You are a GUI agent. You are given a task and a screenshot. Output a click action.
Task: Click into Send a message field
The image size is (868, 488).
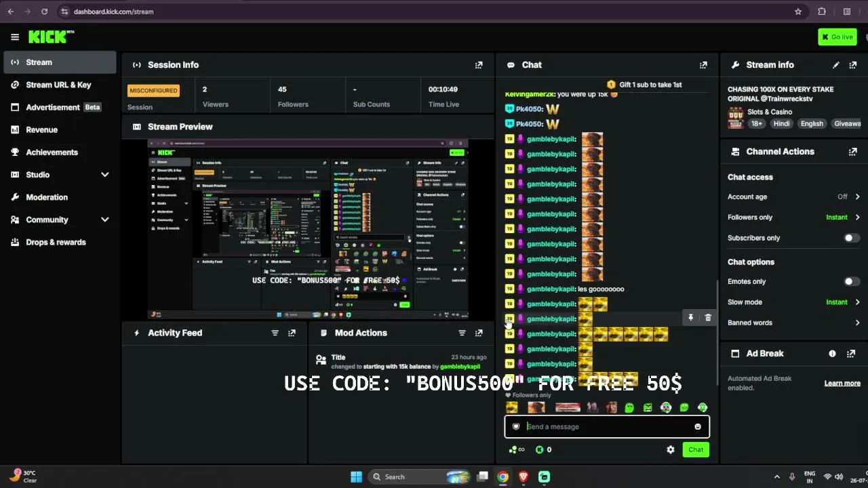(x=607, y=426)
